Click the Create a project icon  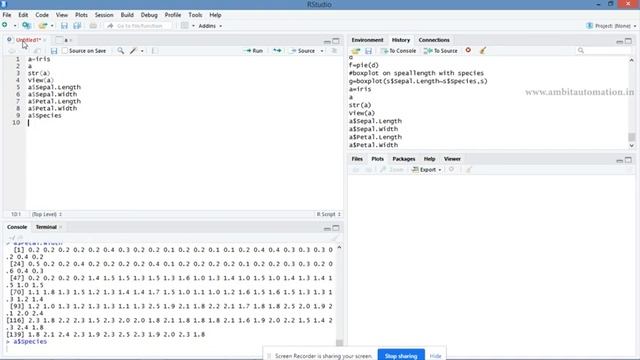[27, 26]
